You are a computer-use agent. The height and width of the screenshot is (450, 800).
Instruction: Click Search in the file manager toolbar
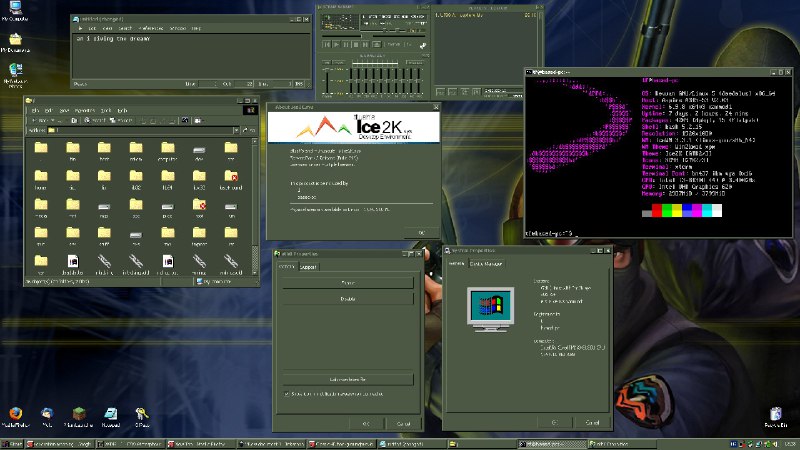95,120
